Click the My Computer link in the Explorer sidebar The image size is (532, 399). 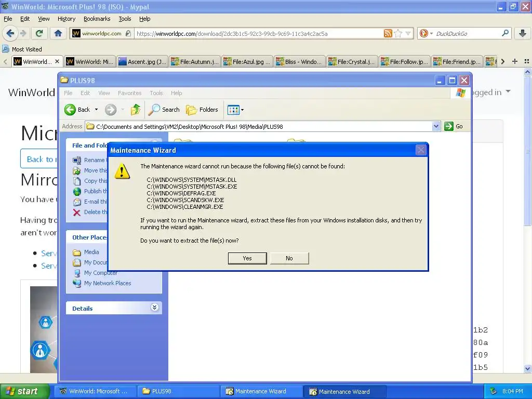(100, 273)
